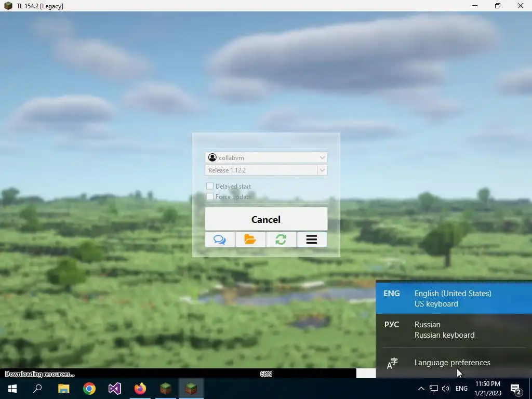
Task: Open Visual Studio from taskbar
Action: tap(115, 389)
